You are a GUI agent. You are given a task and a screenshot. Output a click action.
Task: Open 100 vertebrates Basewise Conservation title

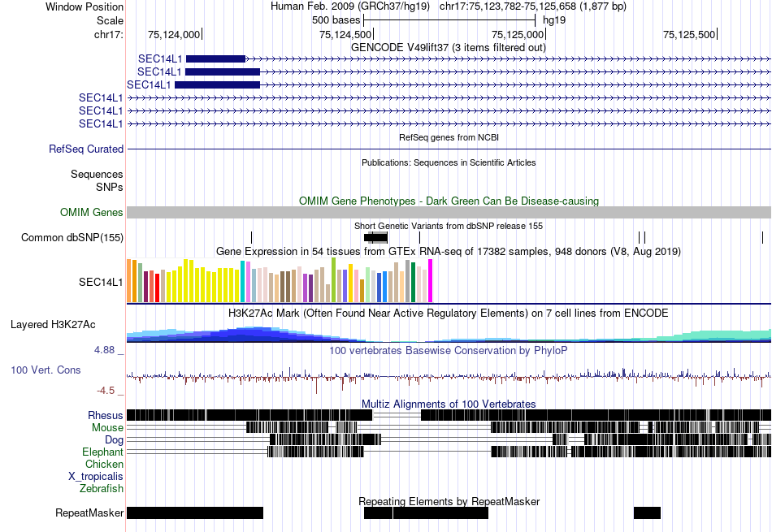tap(449, 350)
